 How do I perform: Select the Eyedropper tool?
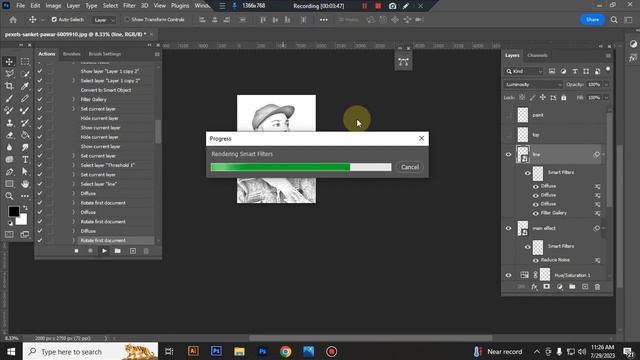pos(25,86)
